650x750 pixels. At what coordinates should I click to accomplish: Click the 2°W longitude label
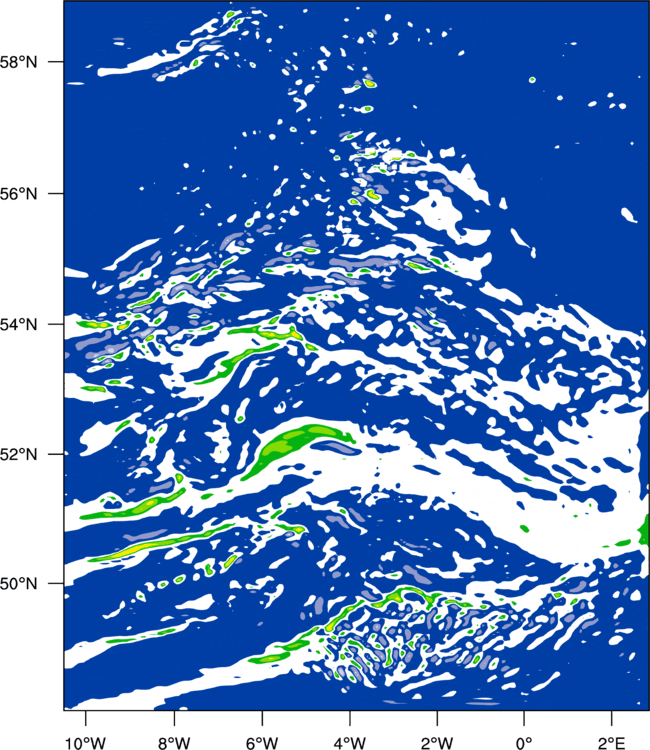coord(437,743)
